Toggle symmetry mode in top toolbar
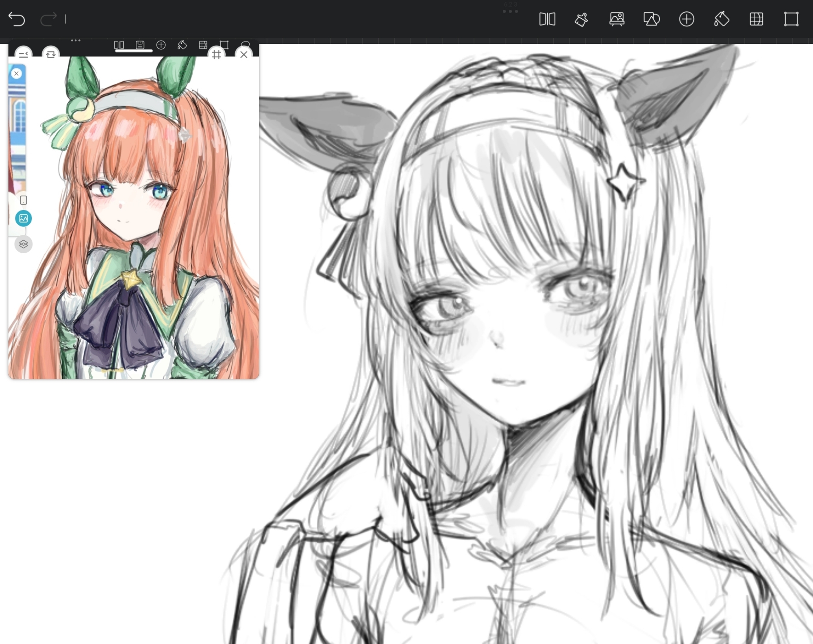The width and height of the screenshot is (813, 644). point(547,19)
